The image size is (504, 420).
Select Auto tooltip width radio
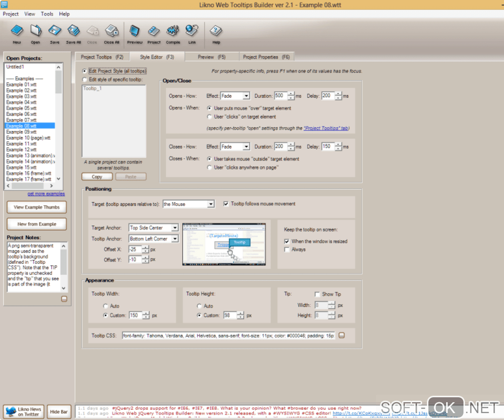[105, 306]
